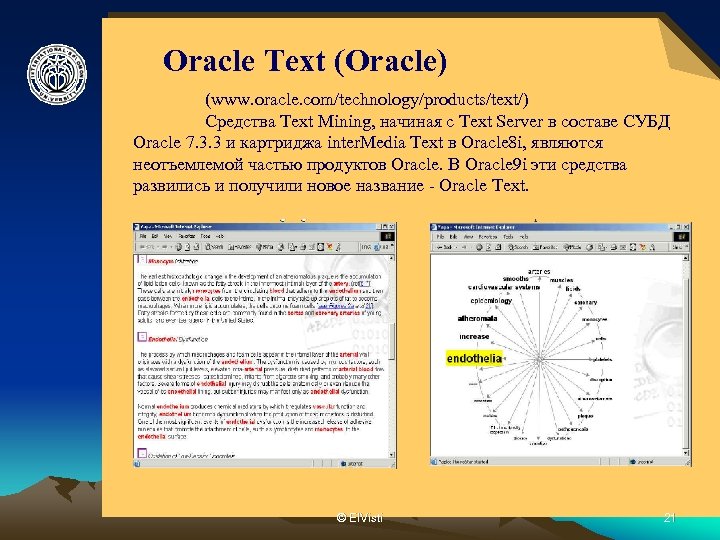Open Media toolbar button in article browser window
This screenshot has width=720, height=540.
click(264, 247)
